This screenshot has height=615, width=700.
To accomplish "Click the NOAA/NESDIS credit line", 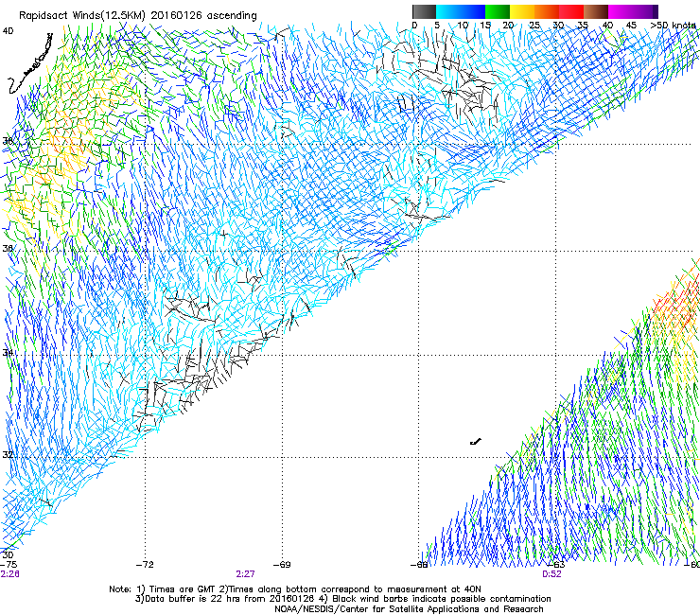I will coord(409,609).
